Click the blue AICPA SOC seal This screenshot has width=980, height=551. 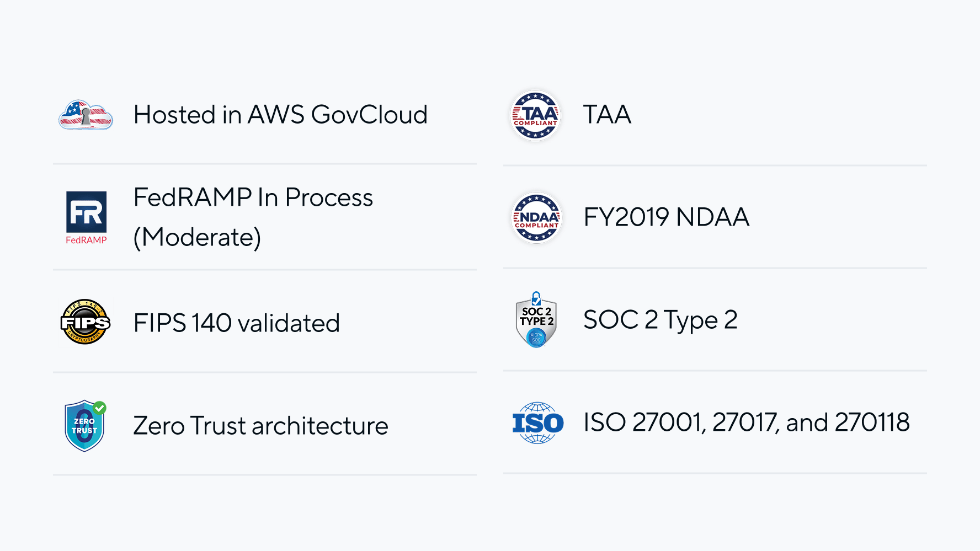pos(536,338)
